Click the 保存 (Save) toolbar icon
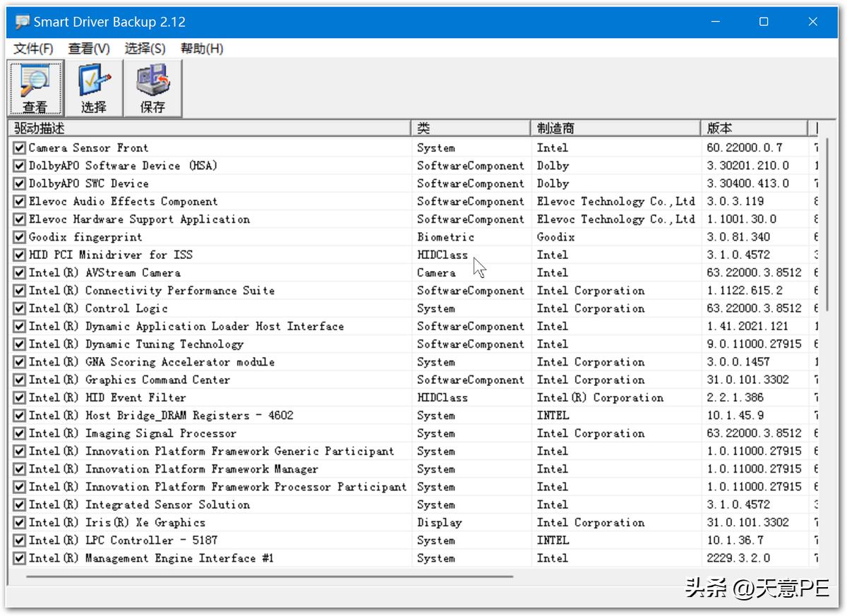Image resolution: width=847 pixels, height=616 pixels. pos(152,88)
